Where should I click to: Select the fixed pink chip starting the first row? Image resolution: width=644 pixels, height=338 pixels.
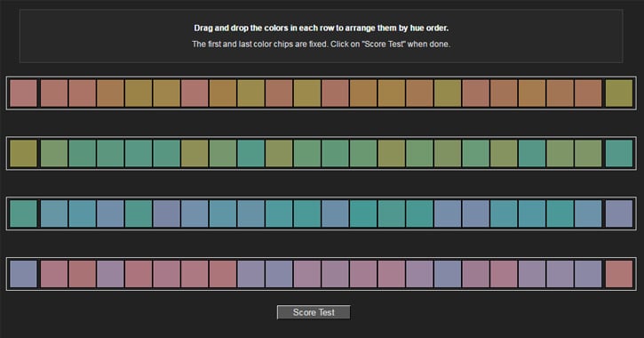tap(23, 93)
